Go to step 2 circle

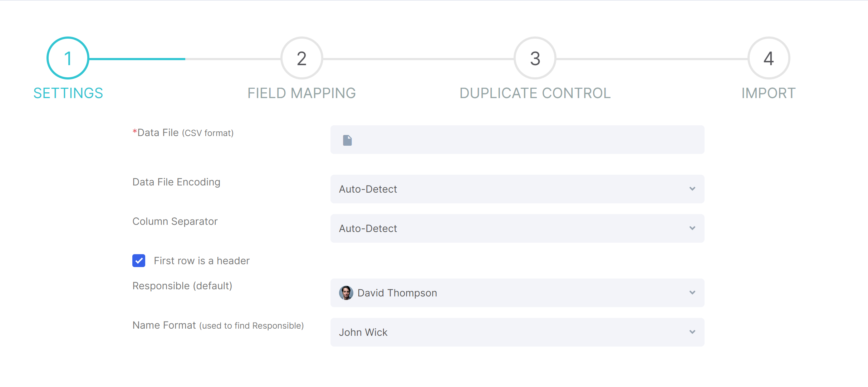[x=301, y=58]
